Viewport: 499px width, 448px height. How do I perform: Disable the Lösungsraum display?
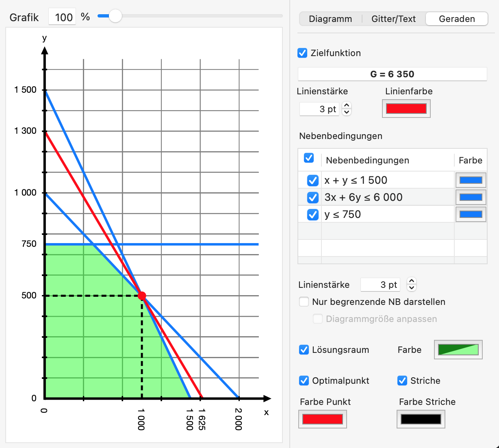click(x=304, y=350)
